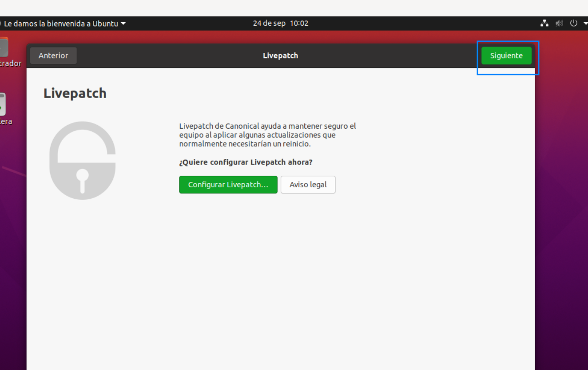Click the large gray padlock graphic

pos(83,160)
